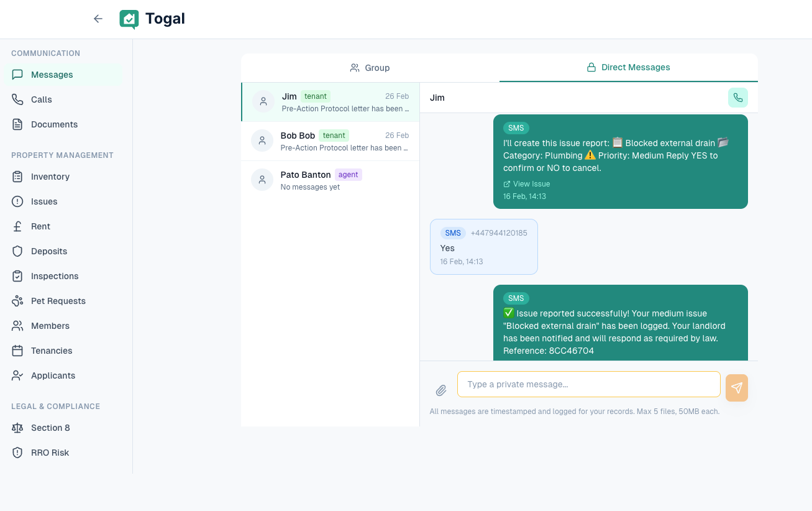
Task: Switch to the Group messages tab
Action: tap(370, 67)
